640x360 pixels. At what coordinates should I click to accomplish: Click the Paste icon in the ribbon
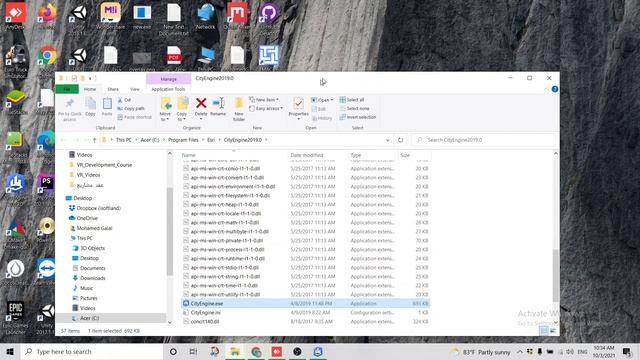pyautogui.click(x=107, y=104)
